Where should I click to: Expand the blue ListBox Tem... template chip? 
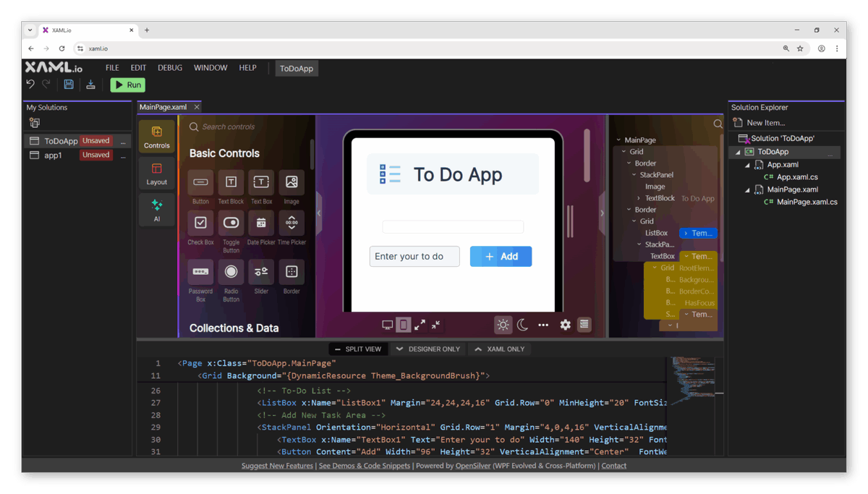tap(698, 233)
